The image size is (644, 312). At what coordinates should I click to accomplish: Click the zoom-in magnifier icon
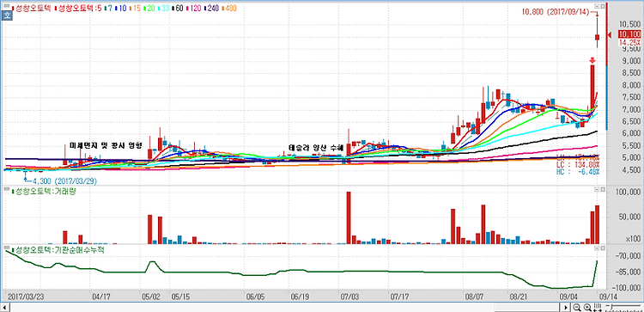[x=587, y=308]
